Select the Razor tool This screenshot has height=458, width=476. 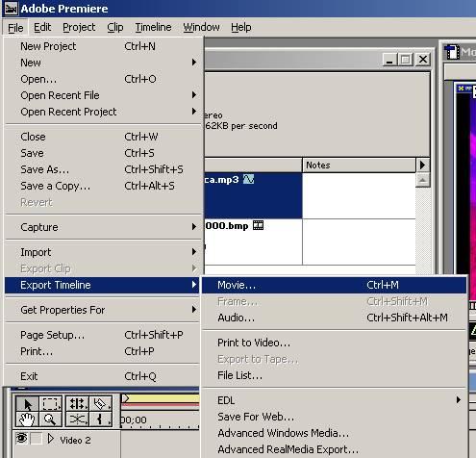click(x=100, y=403)
